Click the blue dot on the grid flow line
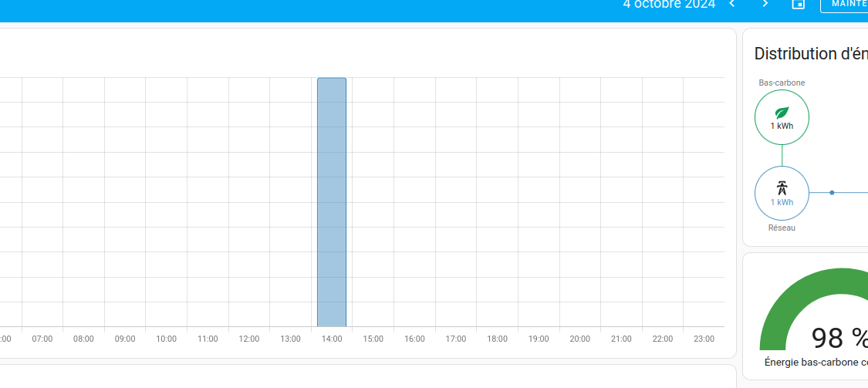868x388 pixels. pyautogui.click(x=832, y=193)
